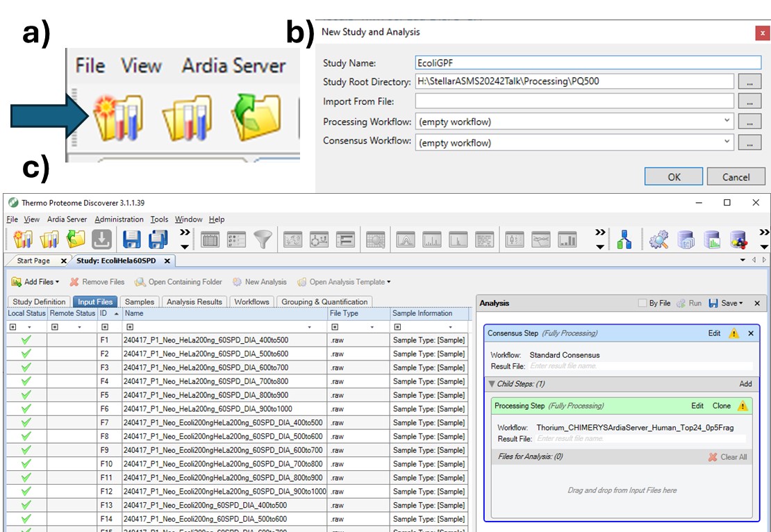This screenshot has height=532, width=771.
Task: Click the Thermo Proteome Discoverer title icon
Action: click(x=13, y=203)
